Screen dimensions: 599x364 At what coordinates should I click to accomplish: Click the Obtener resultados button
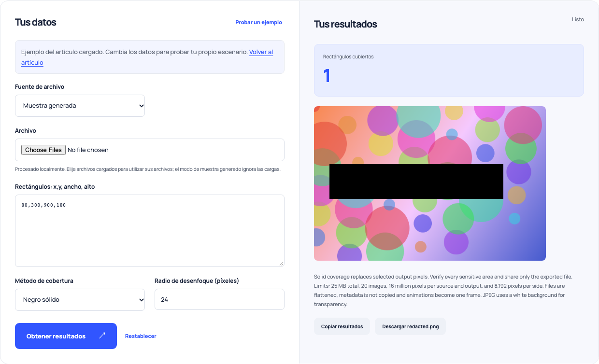click(66, 336)
